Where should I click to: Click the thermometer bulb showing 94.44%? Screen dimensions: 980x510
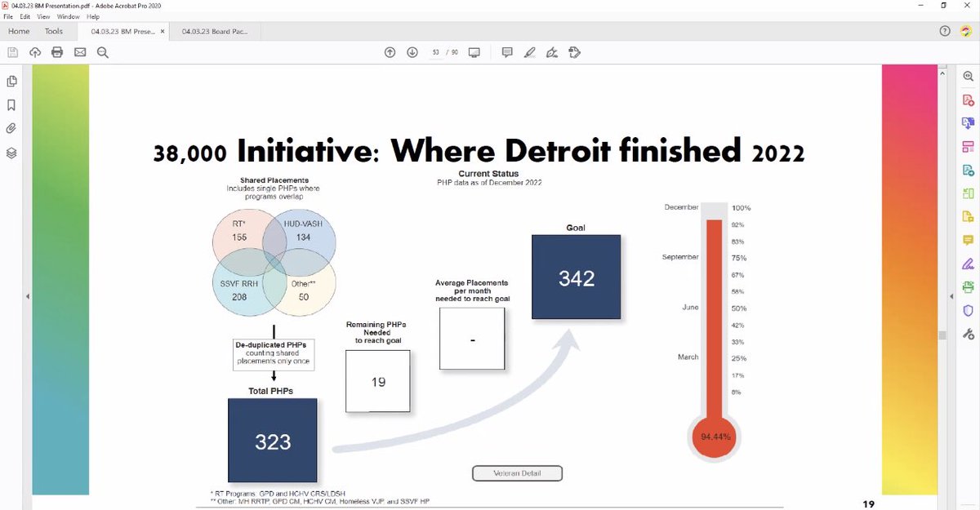coord(715,437)
